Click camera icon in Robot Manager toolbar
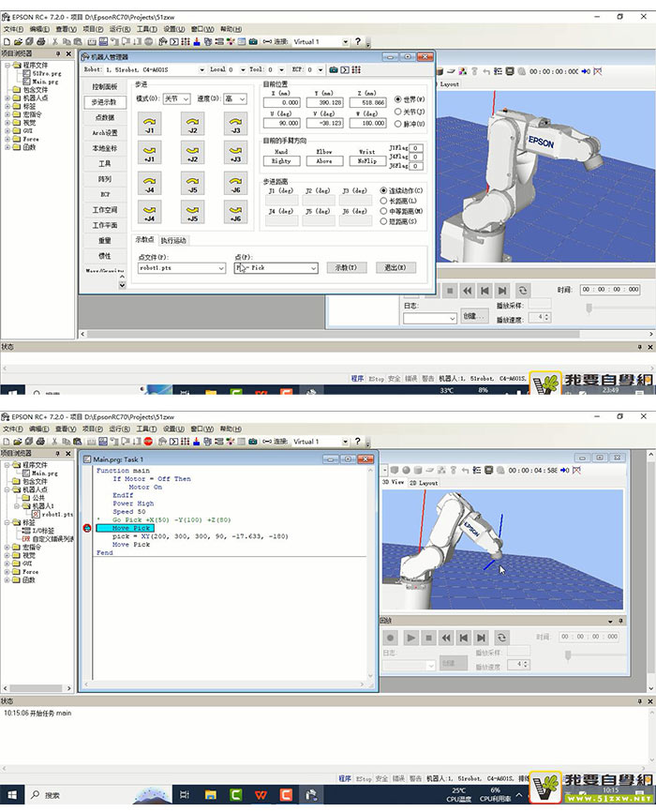 334,69
